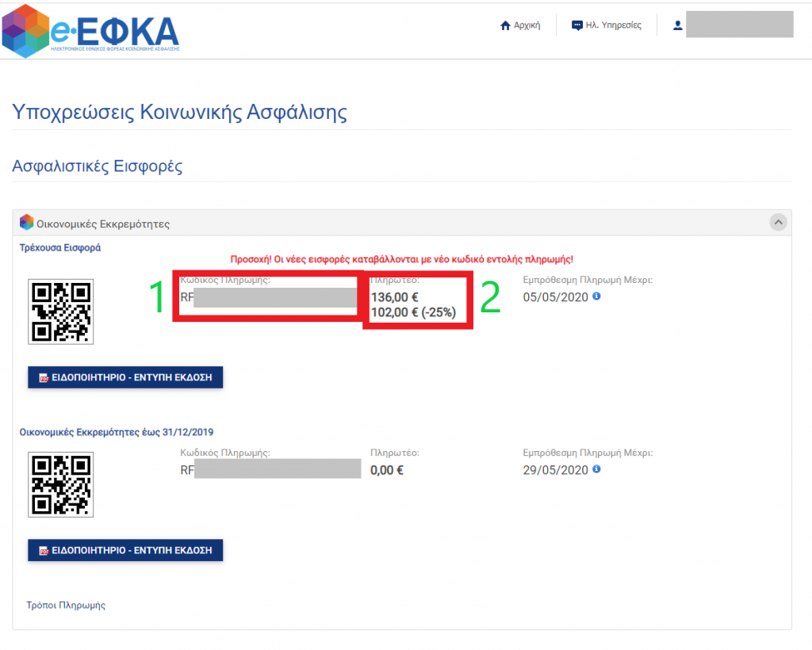
Task: Open the user account name field
Action: click(740, 25)
